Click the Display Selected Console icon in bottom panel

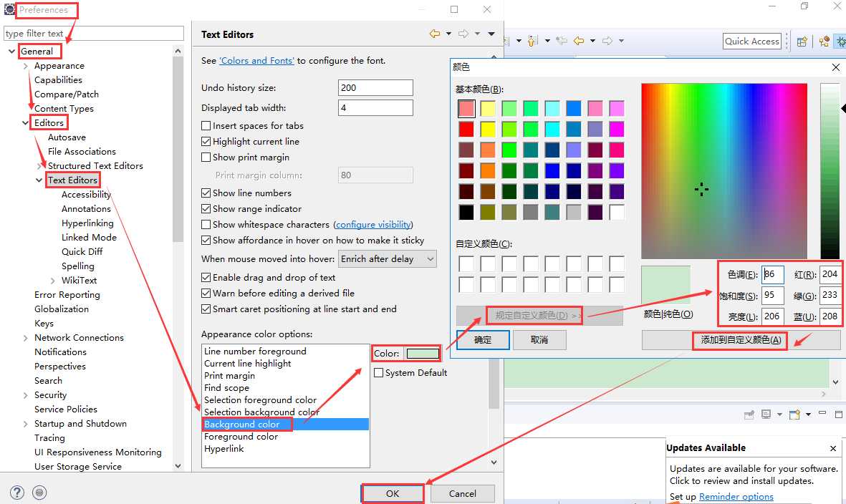coord(766,414)
